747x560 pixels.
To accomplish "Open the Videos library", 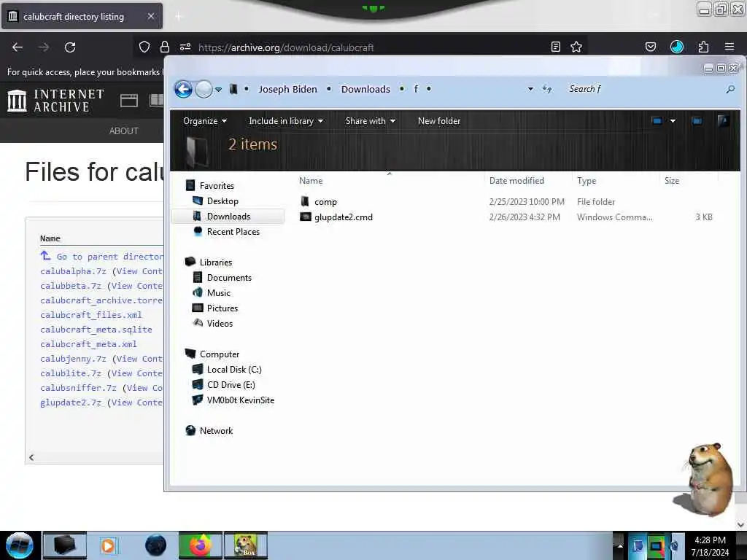I will coord(220,323).
